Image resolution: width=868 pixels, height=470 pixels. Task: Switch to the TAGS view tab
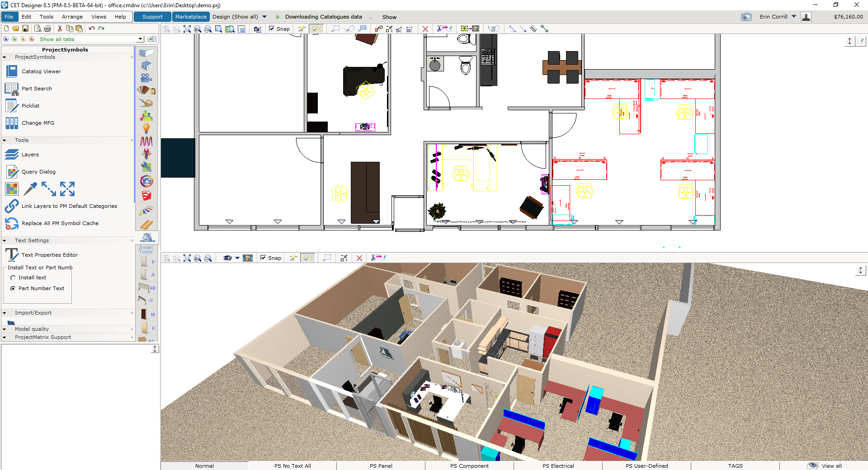pos(736,465)
